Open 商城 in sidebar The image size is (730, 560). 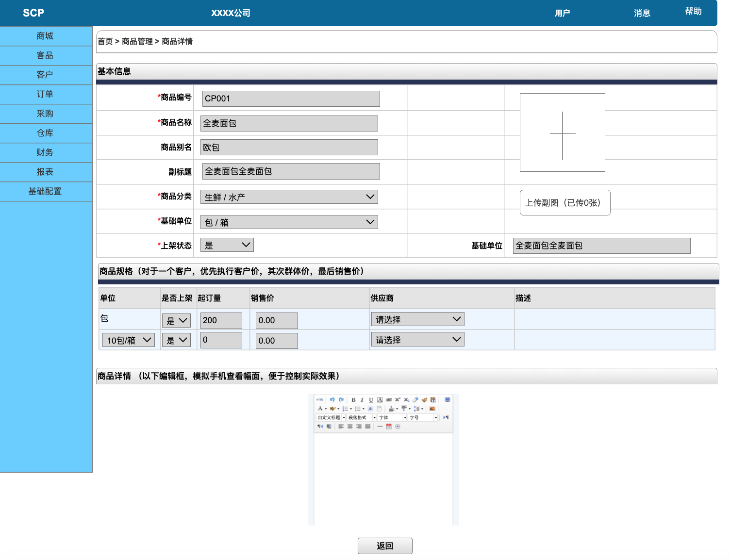coord(46,36)
